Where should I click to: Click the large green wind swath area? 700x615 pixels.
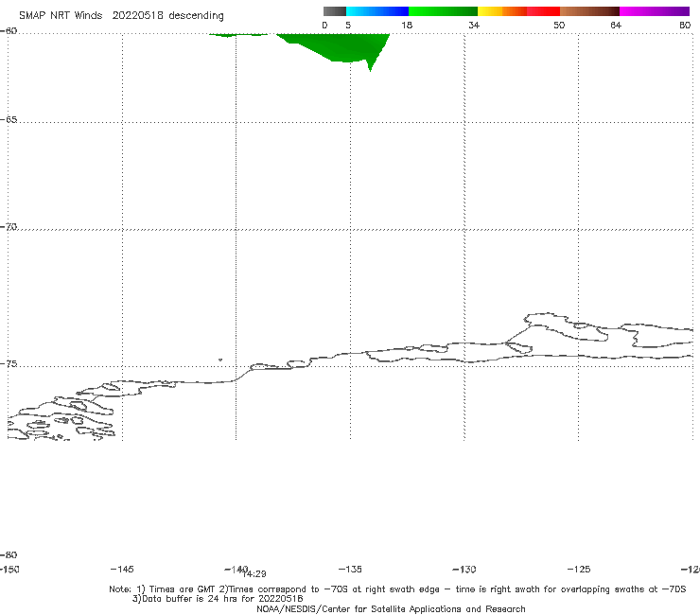340,47
